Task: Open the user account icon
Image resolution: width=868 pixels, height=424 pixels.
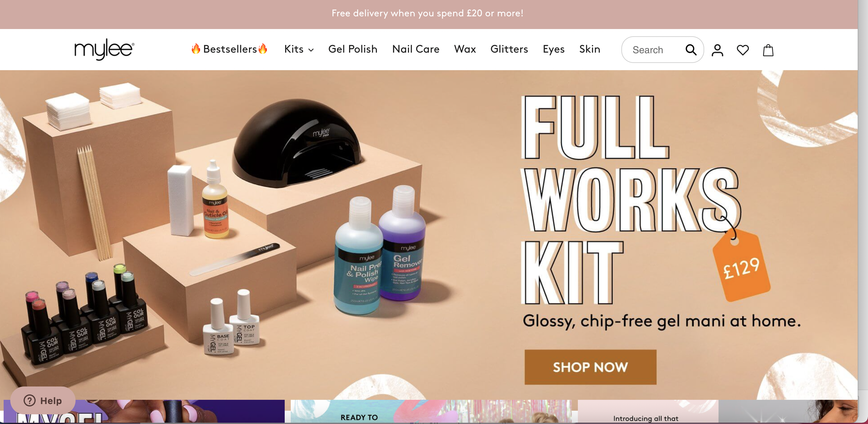Action: click(x=717, y=50)
